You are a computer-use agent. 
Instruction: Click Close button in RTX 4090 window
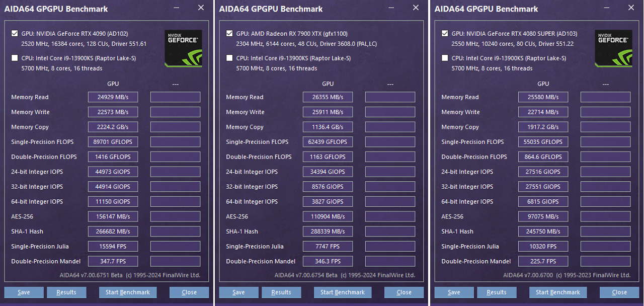(x=189, y=292)
